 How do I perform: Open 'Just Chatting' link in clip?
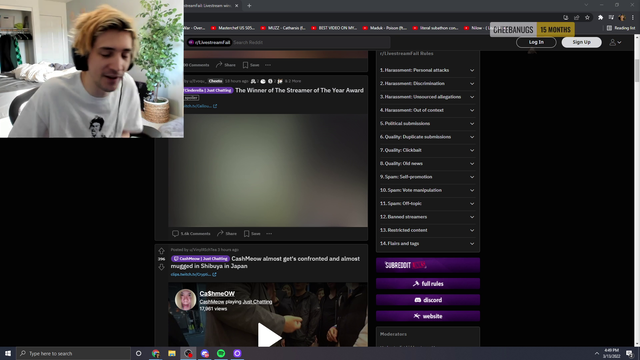[x=257, y=302]
